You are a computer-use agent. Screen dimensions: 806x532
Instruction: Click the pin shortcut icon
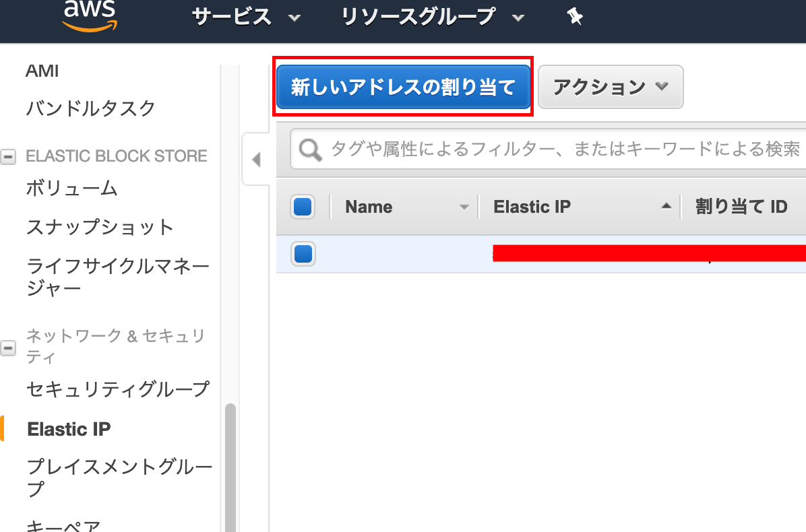coord(575,17)
